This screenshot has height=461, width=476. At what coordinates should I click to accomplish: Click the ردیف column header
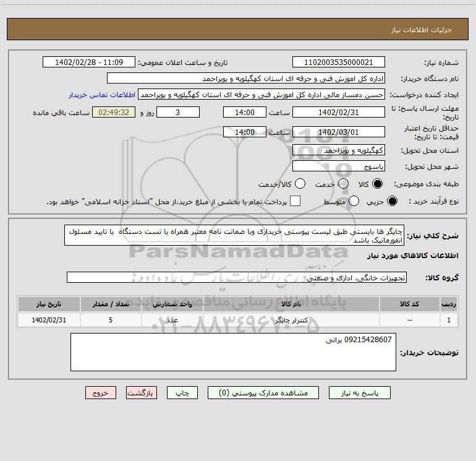[x=449, y=304]
